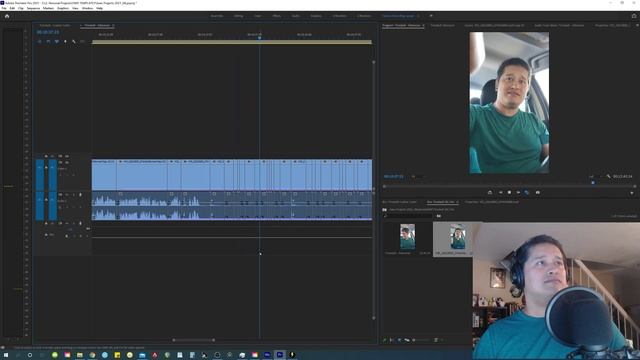Add a marker using timeline marker icon

(x=65, y=42)
